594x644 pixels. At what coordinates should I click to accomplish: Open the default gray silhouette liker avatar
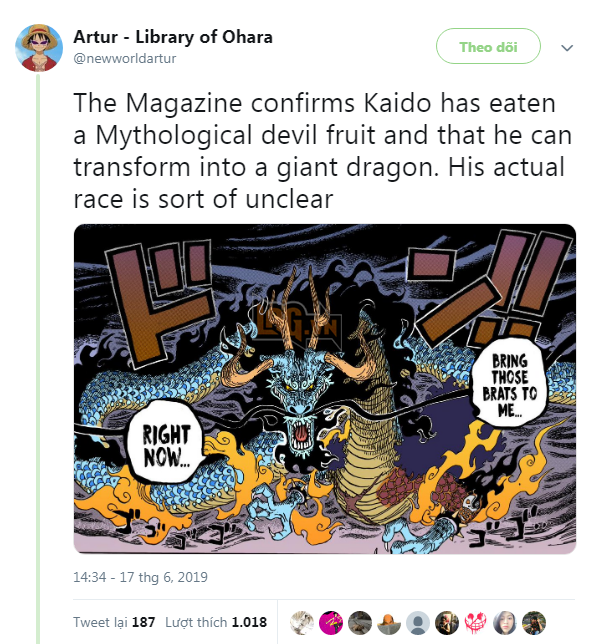pos(418,623)
